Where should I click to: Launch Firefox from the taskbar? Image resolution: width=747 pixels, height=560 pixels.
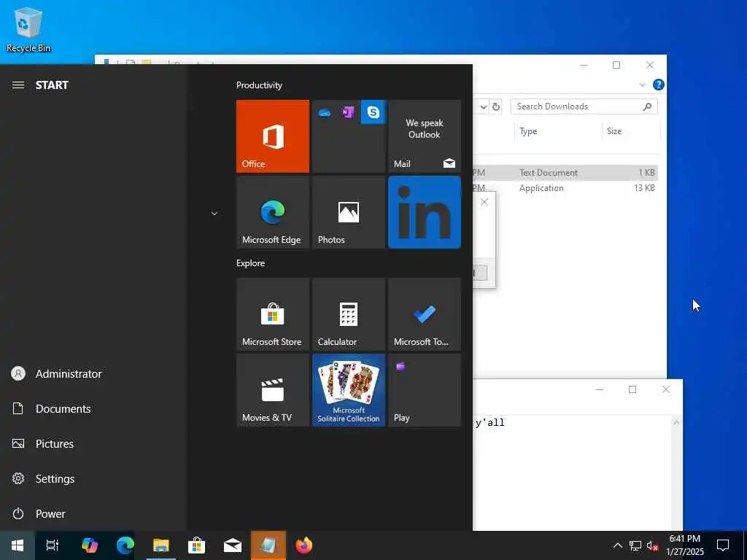coord(304,545)
